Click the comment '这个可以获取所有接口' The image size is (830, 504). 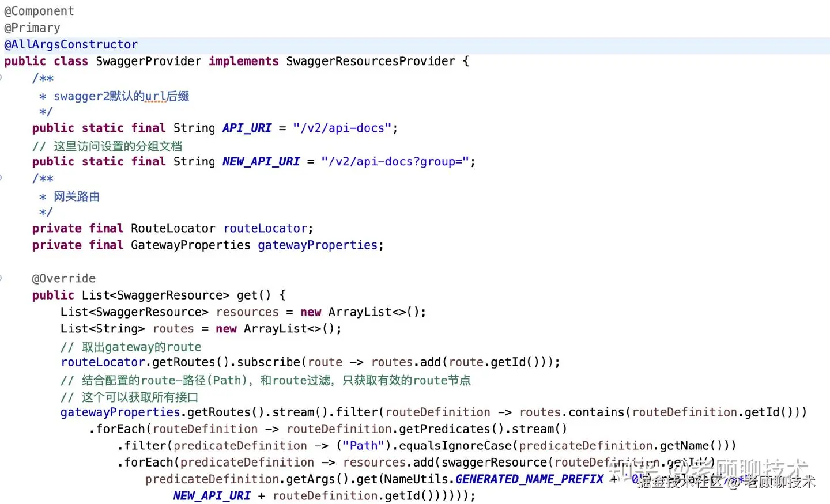coord(140,397)
